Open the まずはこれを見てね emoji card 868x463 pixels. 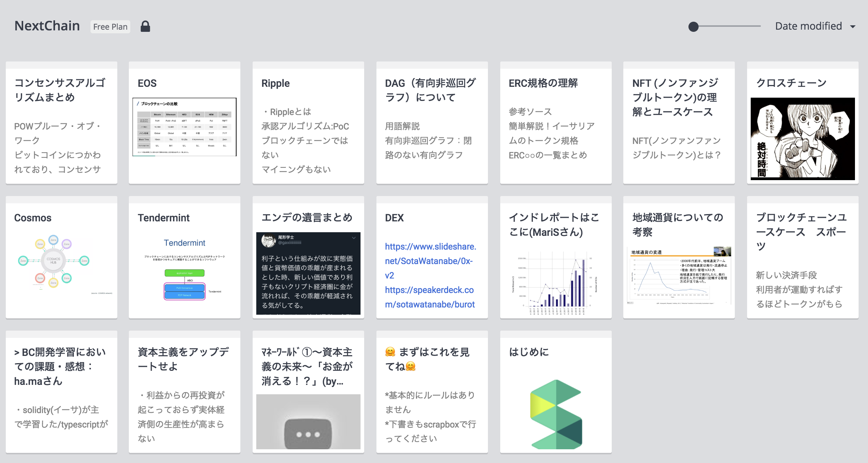[432, 392]
